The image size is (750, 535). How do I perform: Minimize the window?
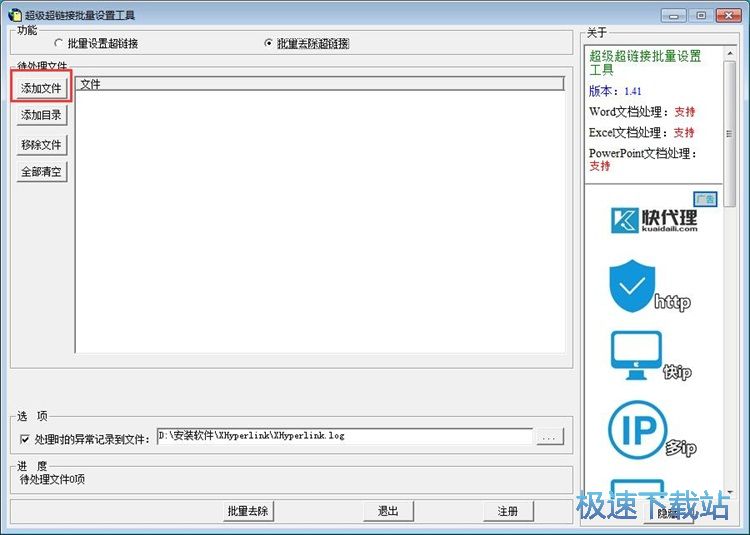[x=673, y=16]
